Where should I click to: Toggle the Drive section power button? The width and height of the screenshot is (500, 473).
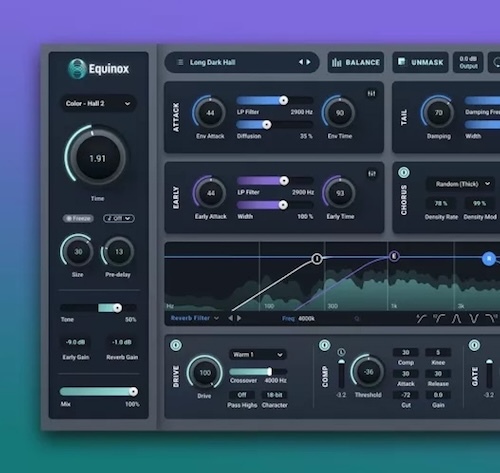point(176,345)
